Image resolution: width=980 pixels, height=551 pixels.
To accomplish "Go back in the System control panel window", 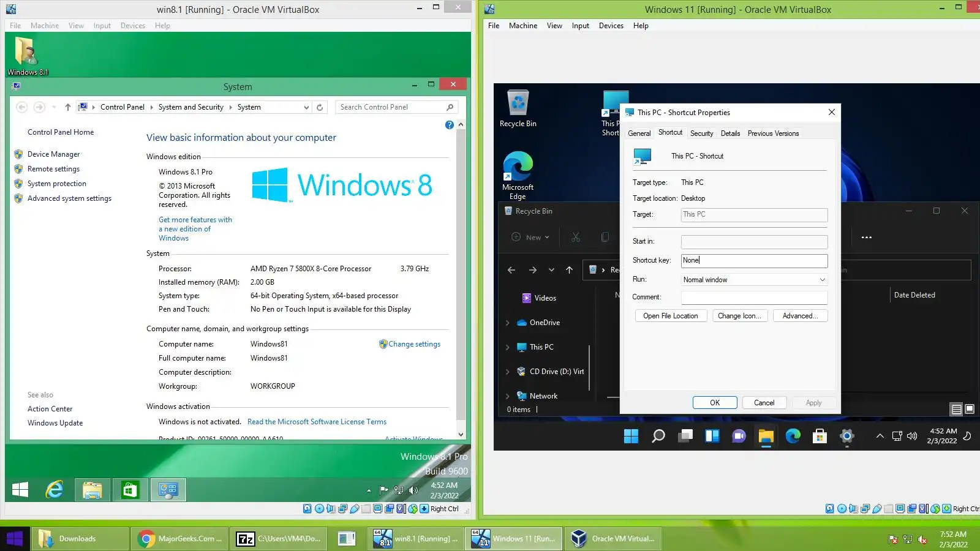I will [22, 107].
